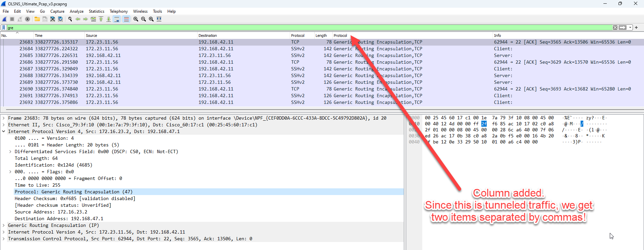Screen dimensions: 644x250
Task: Click the display filter bookmark icon
Action: tap(4, 27)
